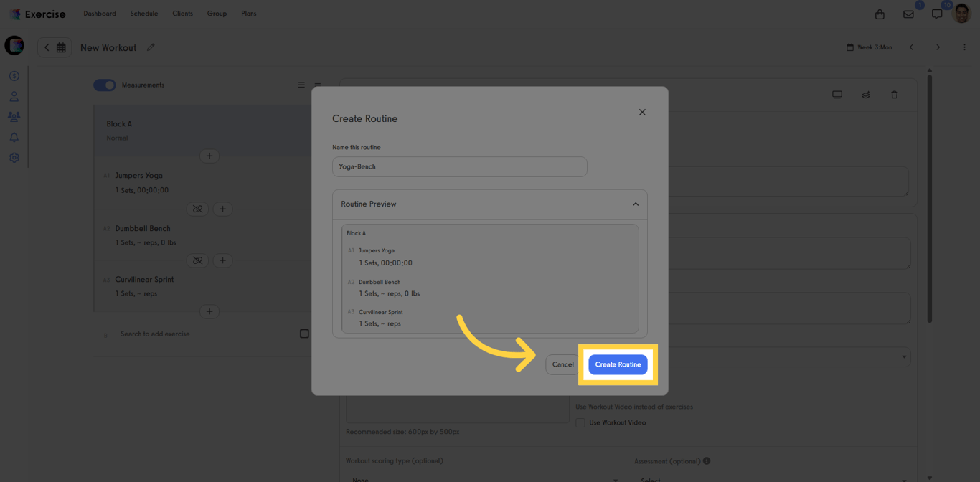
Task: Select the groups icon in left sidebar
Action: pyautogui.click(x=14, y=116)
